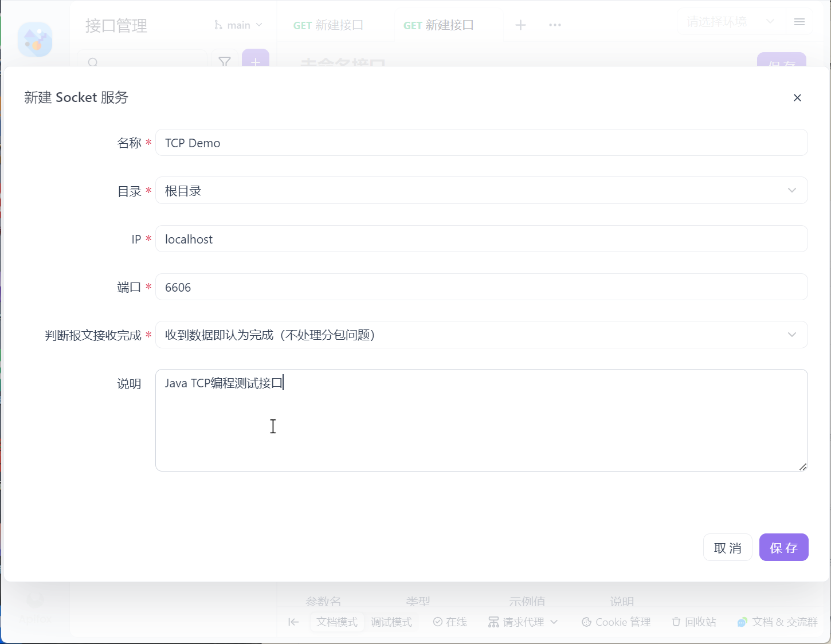Close the 新建 Socket 服务 dialog

[797, 98]
